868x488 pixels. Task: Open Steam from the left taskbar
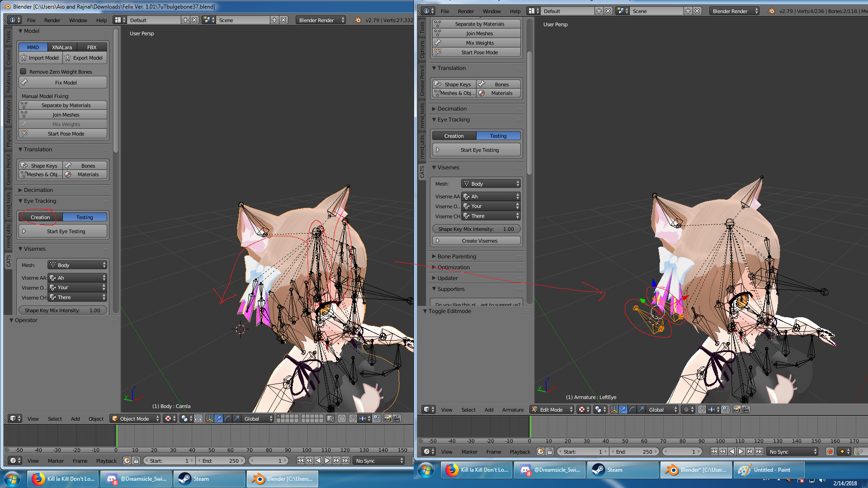pos(209,479)
